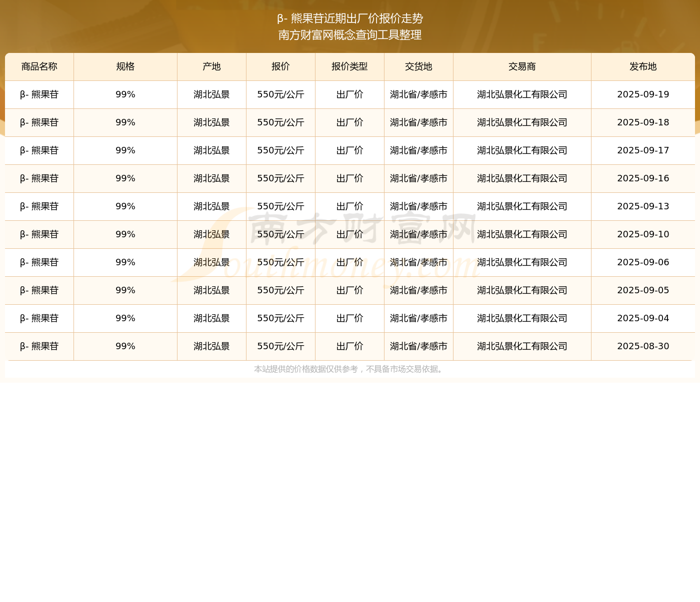Select the 交货地 column header
This screenshot has height=602, width=700.
pyautogui.click(x=418, y=66)
